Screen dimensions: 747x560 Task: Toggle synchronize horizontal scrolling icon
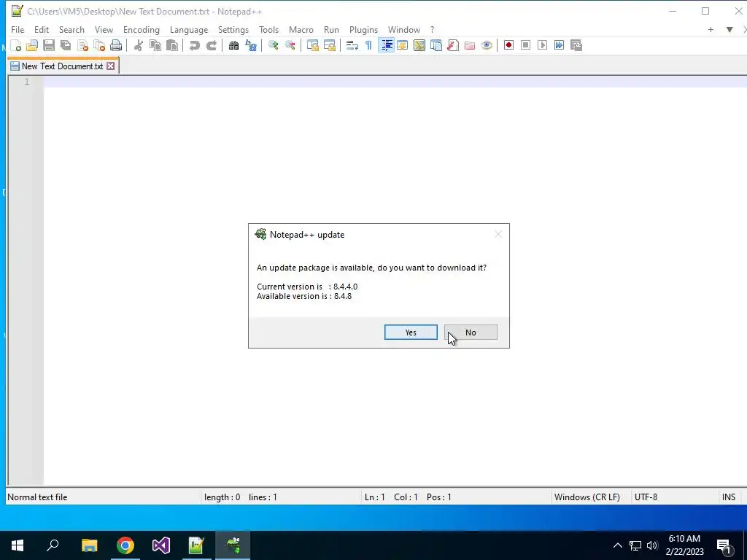coord(329,45)
